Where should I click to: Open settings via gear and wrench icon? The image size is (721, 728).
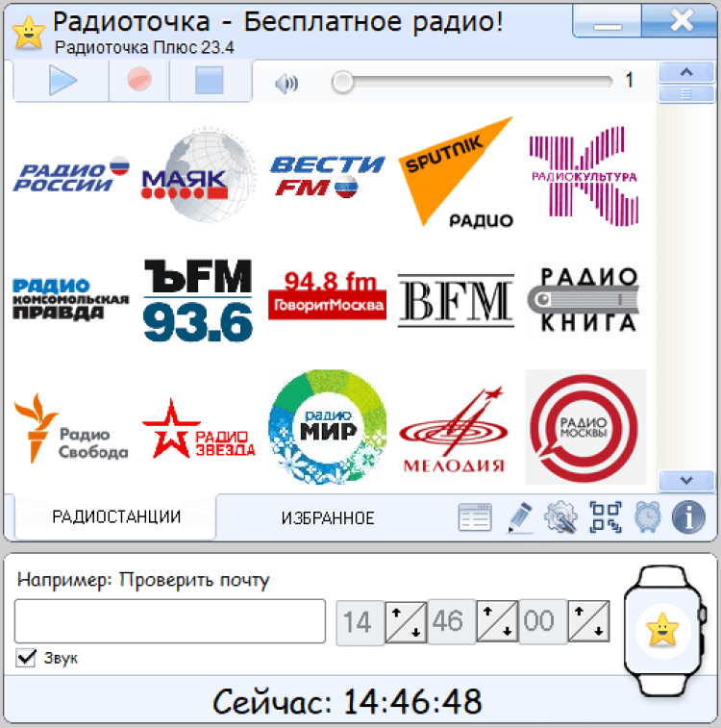tap(560, 516)
